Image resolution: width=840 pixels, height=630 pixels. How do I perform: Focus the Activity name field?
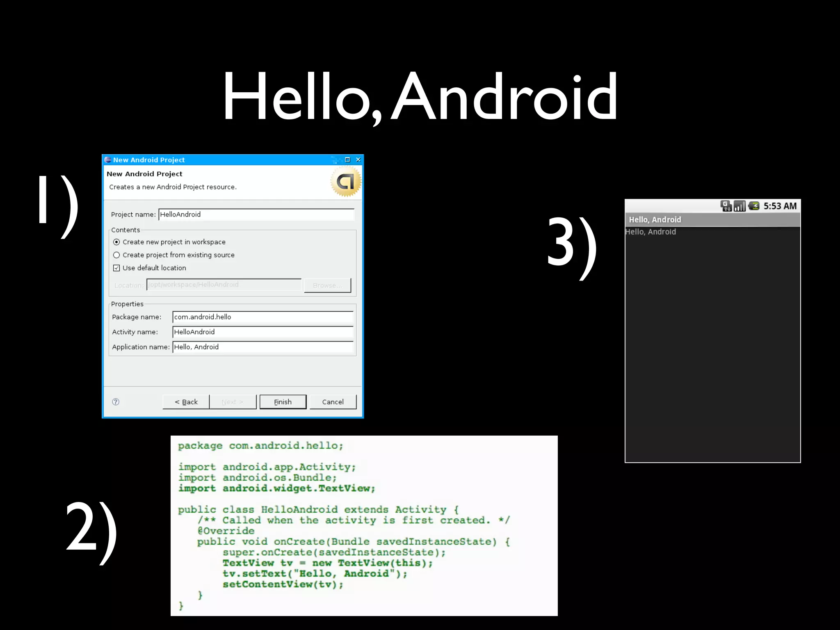click(x=262, y=332)
